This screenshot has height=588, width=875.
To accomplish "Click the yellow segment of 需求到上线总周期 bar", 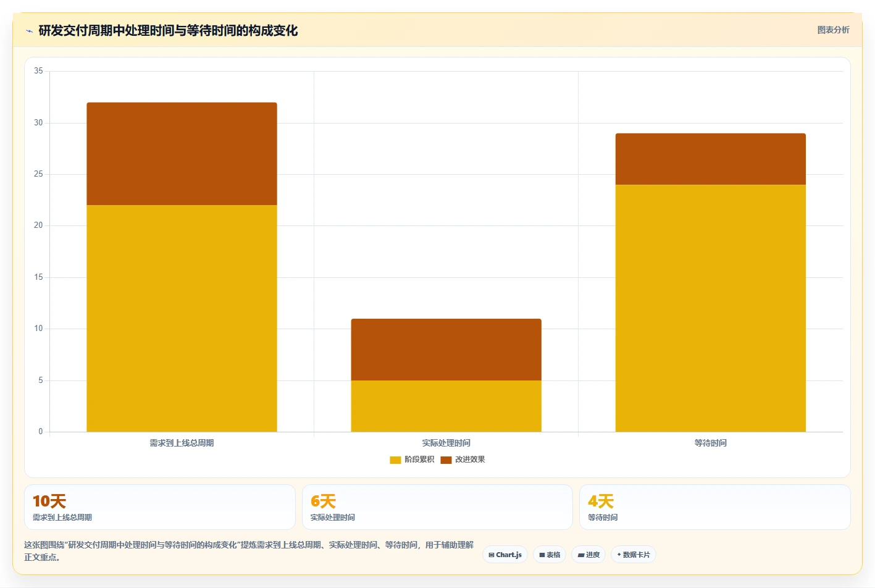I will click(182, 319).
